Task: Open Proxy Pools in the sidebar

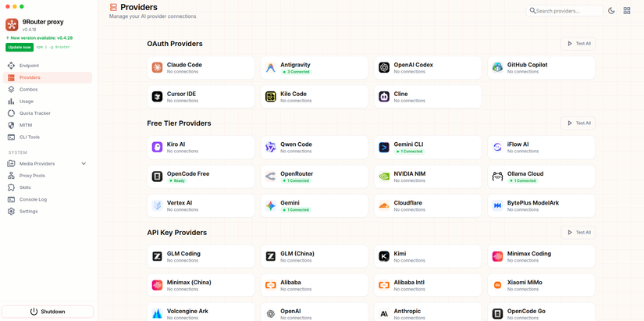Action: [48, 176]
